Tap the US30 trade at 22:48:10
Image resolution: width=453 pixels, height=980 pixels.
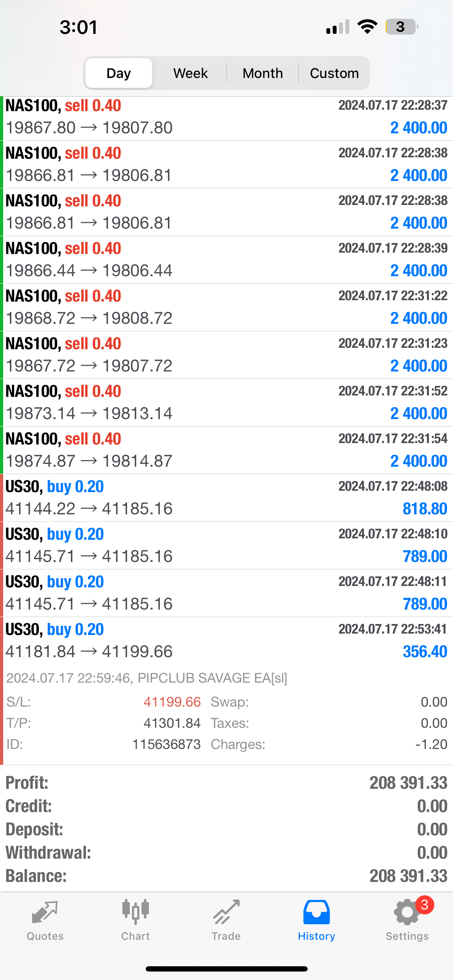click(226, 545)
